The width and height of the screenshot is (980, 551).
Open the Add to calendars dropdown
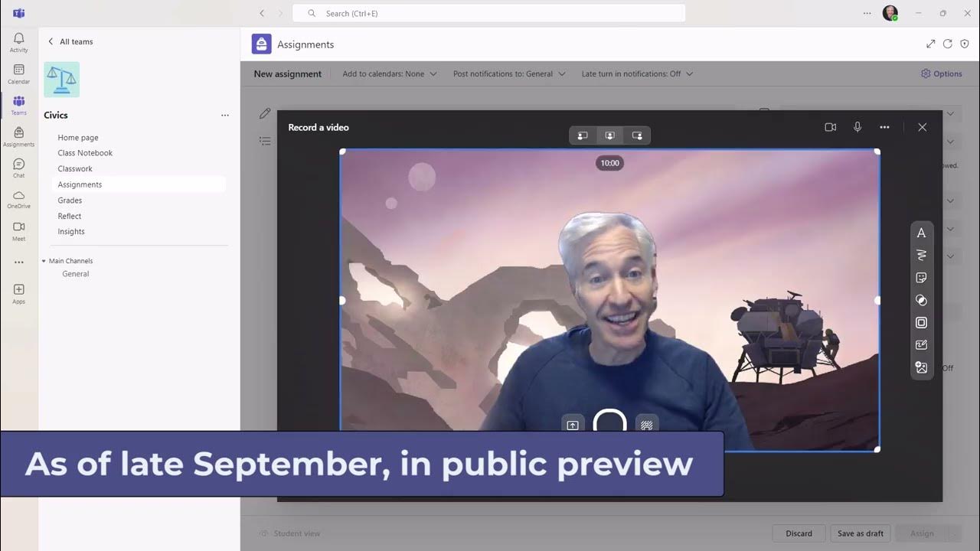pos(390,74)
